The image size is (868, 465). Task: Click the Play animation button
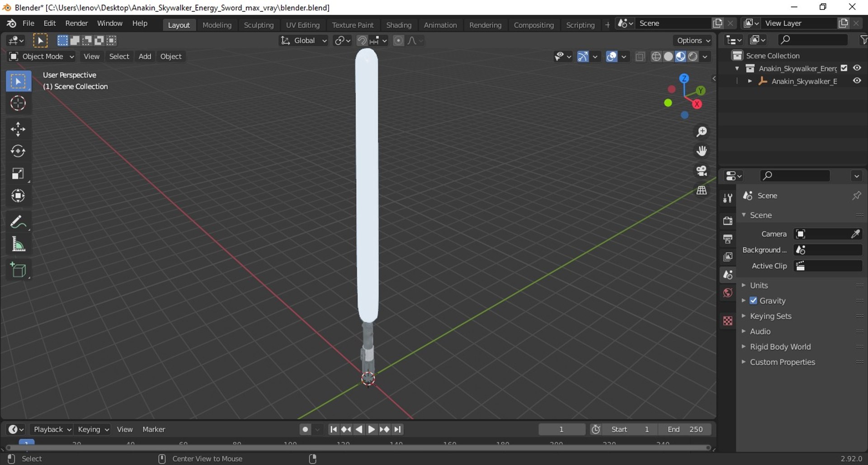(371, 429)
